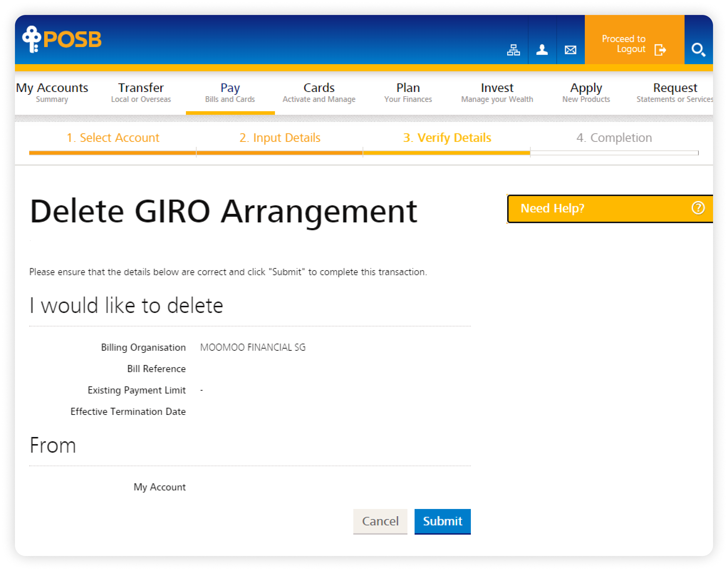Expand the Need Help? panel

point(610,209)
